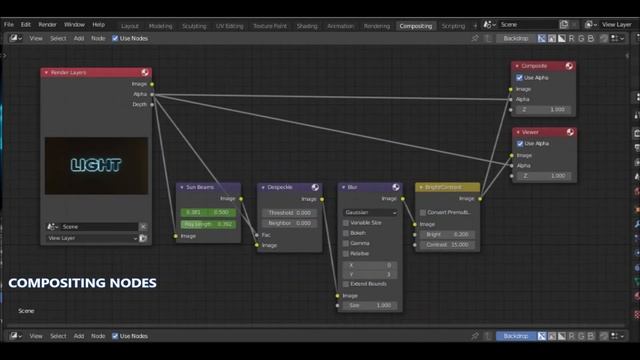Switch to the Shading workspace tab
640x360 pixels.
point(307,26)
